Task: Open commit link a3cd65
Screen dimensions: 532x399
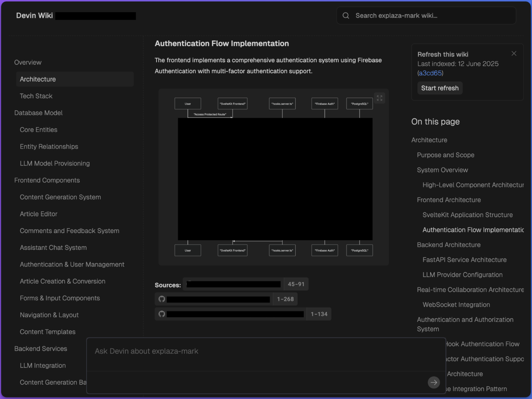Action: pos(430,73)
